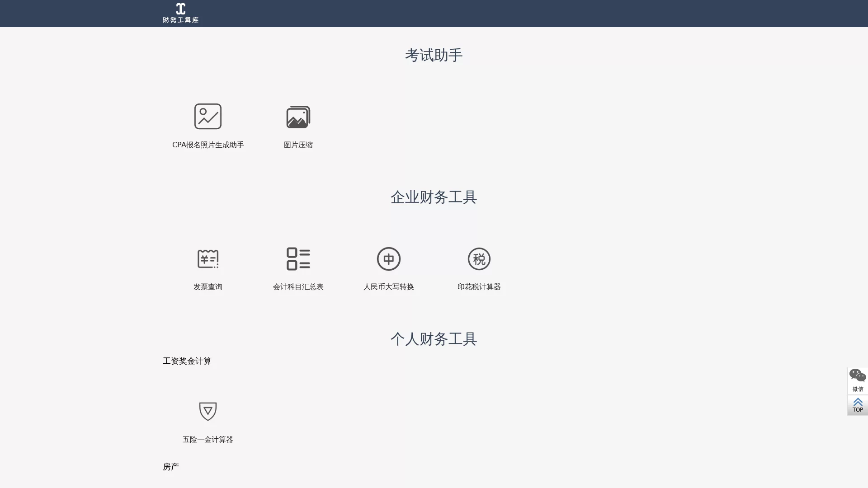
Task: Click the 发票查询 text link
Action: (x=208, y=286)
